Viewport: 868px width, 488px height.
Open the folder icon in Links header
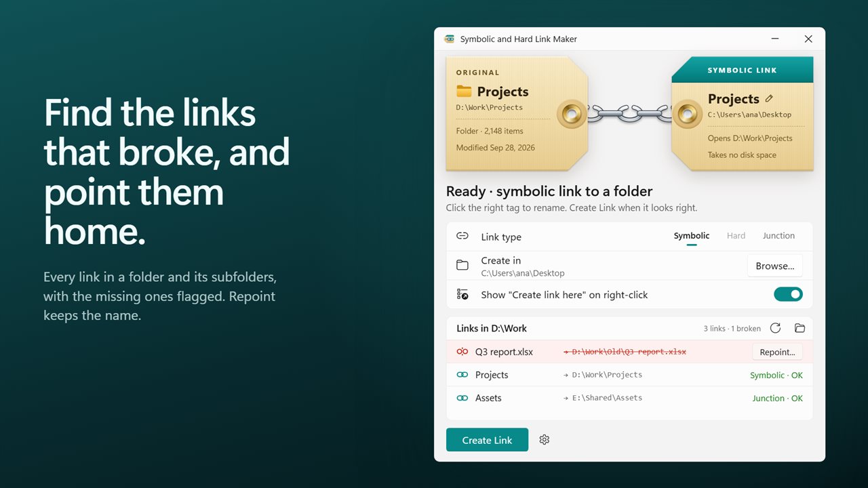pyautogui.click(x=800, y=328)
